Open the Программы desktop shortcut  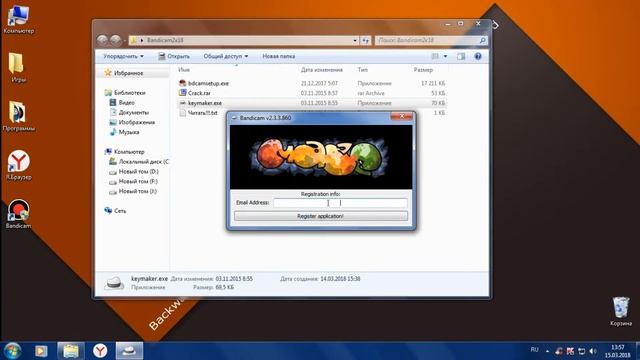click(18, 116)
